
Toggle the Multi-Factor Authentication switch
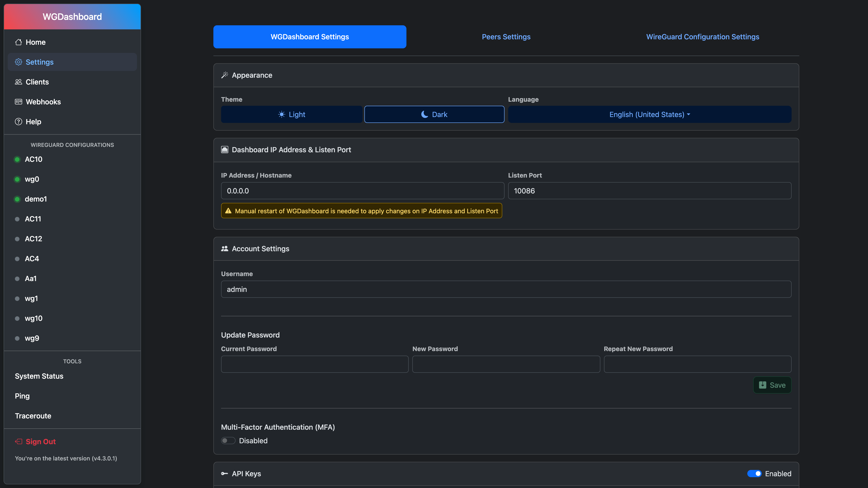pyautogui.click(x=228, y=441)
